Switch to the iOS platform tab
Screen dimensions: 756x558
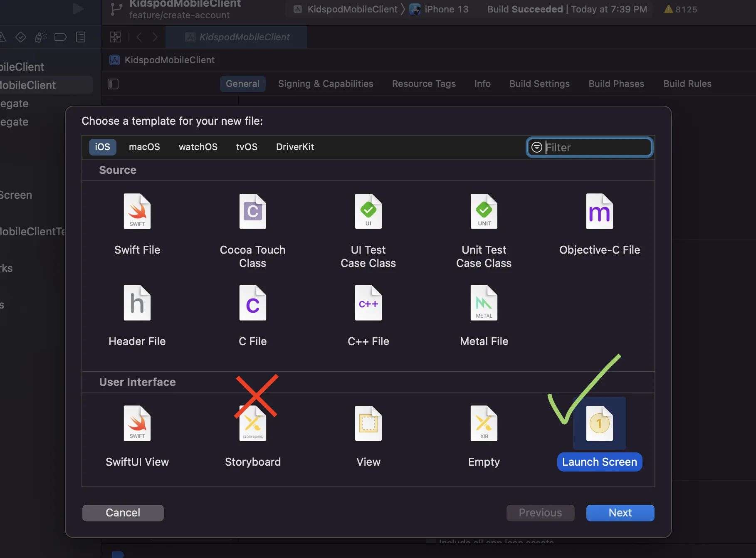(x=102, y=147)
